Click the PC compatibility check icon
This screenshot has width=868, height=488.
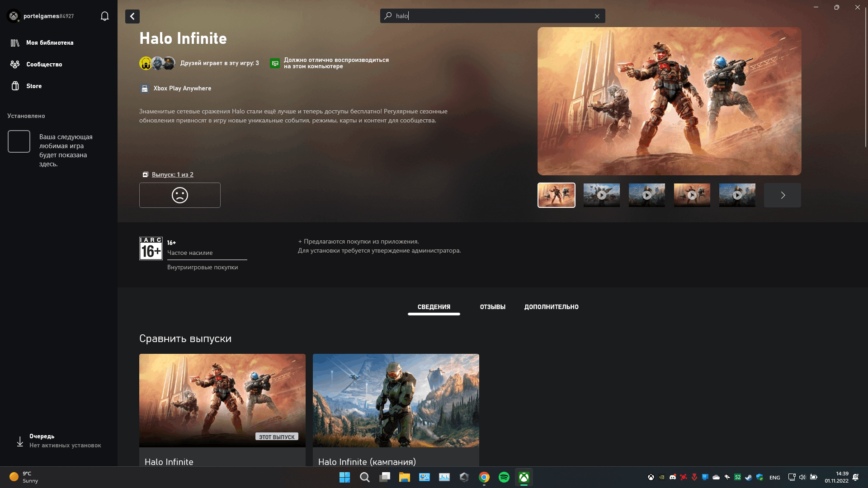click(x=275, y=63)
